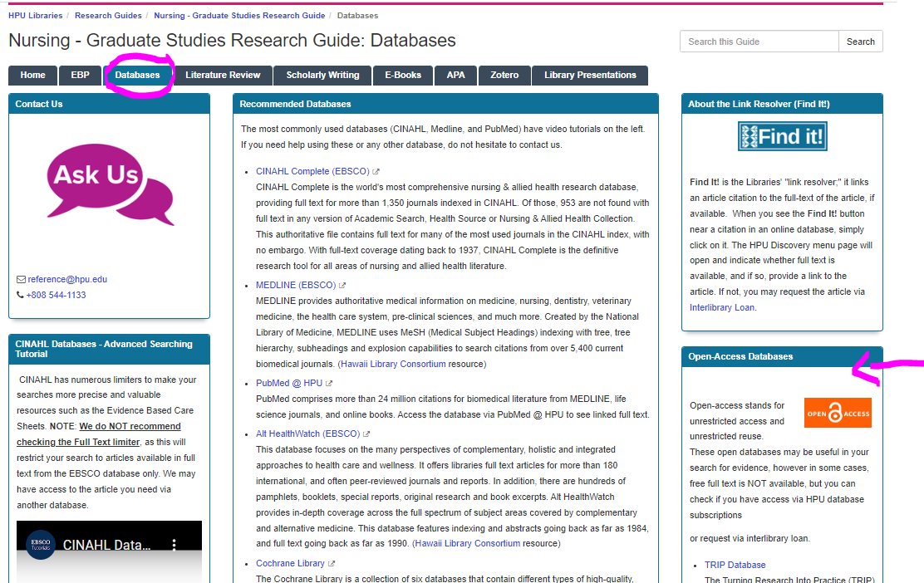Open the CINAHL Complete (EBSCO) link
Viewport: 924px width, 583px height.
(x=312, y=171)
